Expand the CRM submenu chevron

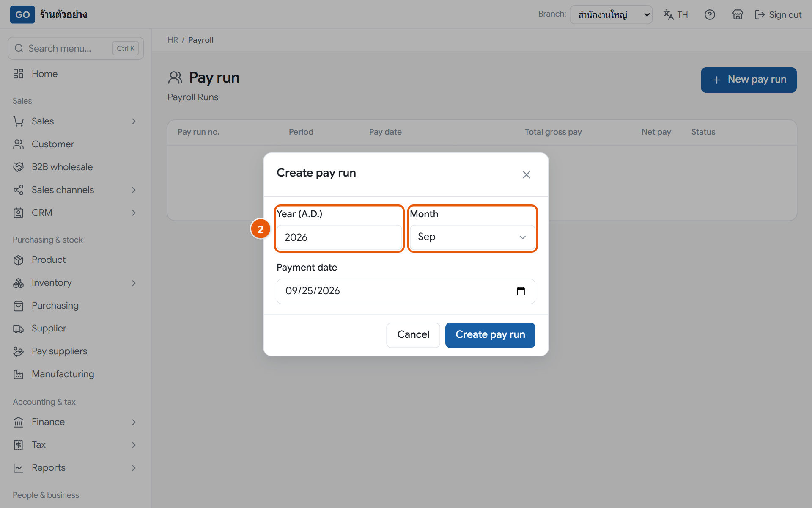click(x=134, y=213)
